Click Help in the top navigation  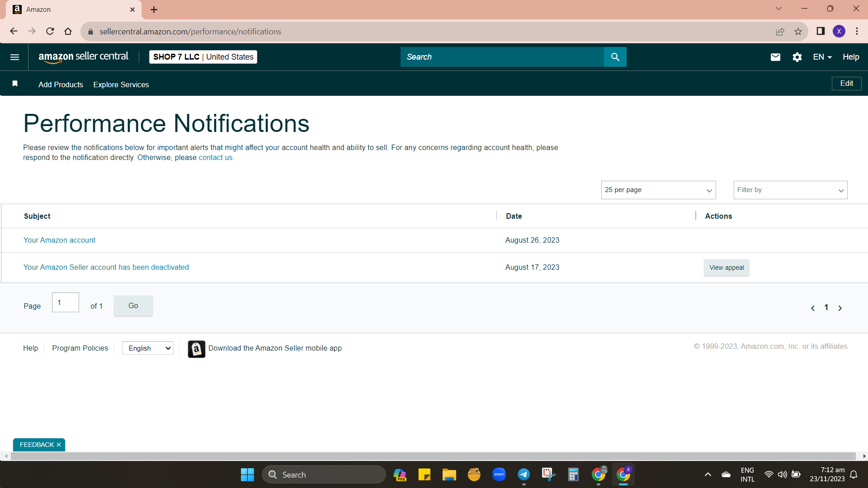pos(851,57)
